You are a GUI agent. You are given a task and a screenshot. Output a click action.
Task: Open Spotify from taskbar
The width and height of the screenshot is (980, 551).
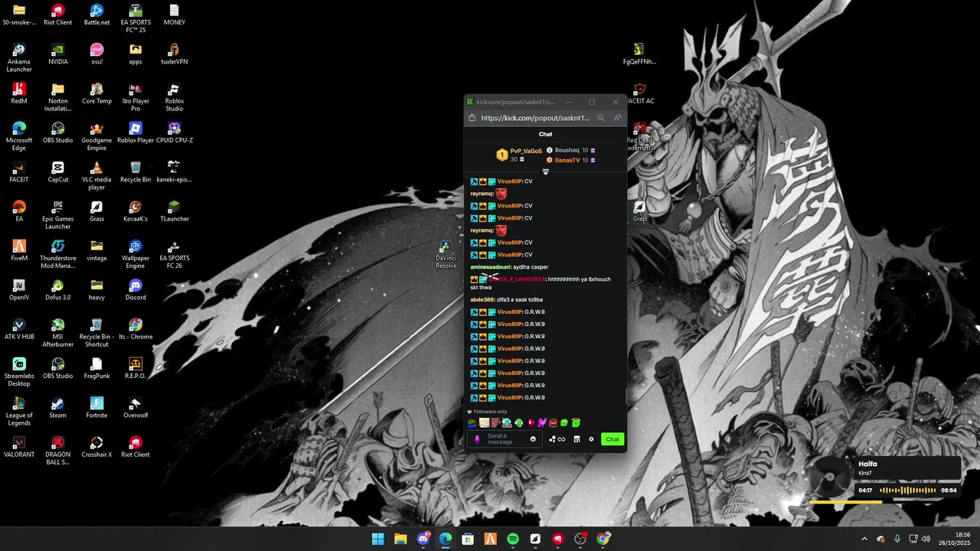(513, 539)
